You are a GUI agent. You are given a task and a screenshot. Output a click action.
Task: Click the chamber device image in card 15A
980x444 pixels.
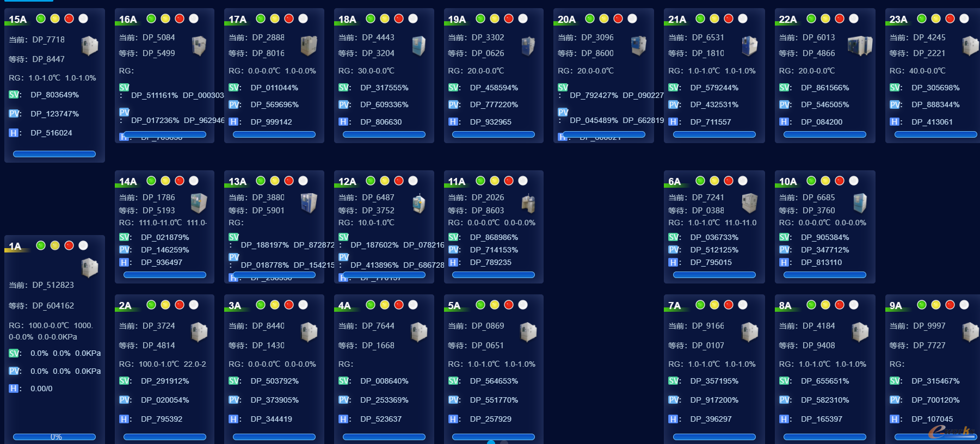[90, 46]
